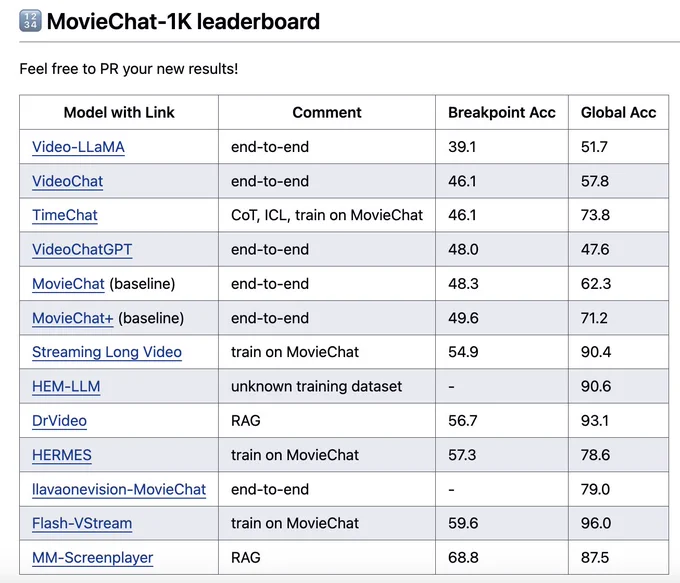Follow the HERMES link
This screenshot has width=680, height=583.
[62, 455]
